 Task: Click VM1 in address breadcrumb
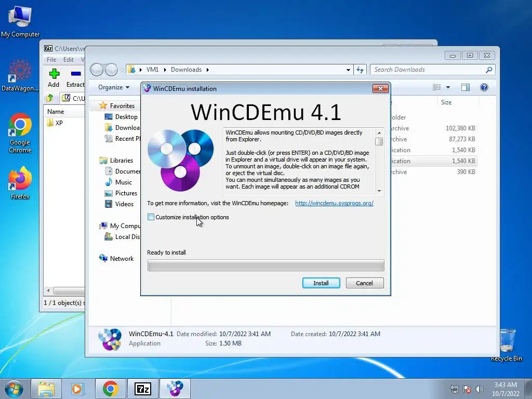click(x=152, y=70)
